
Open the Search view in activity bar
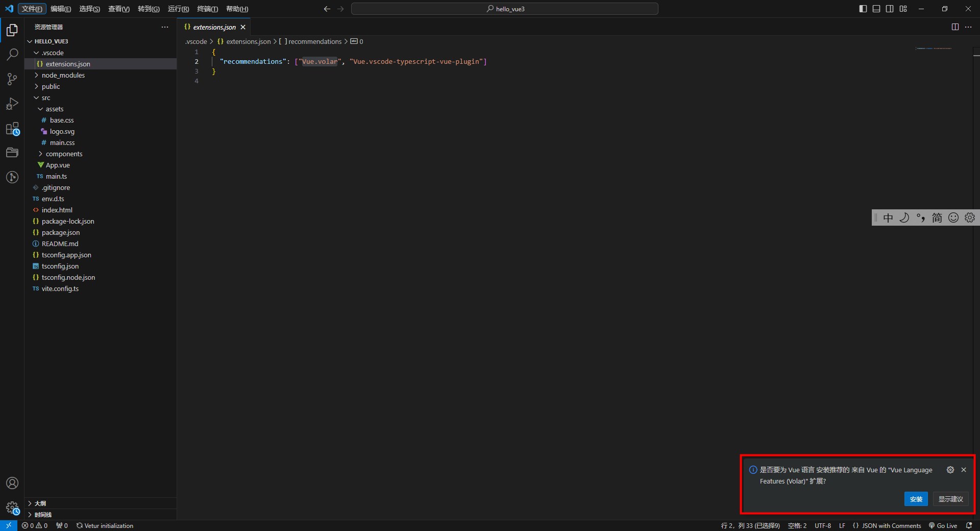[x=12, y=54]
